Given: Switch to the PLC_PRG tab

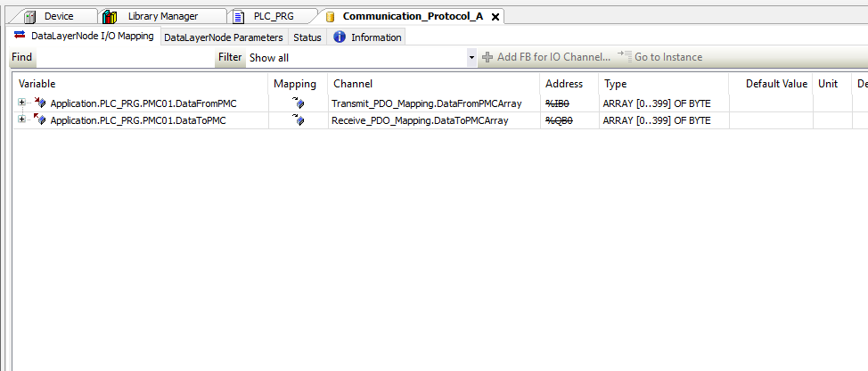Looking at the screenshot, I should click(273, 16).
